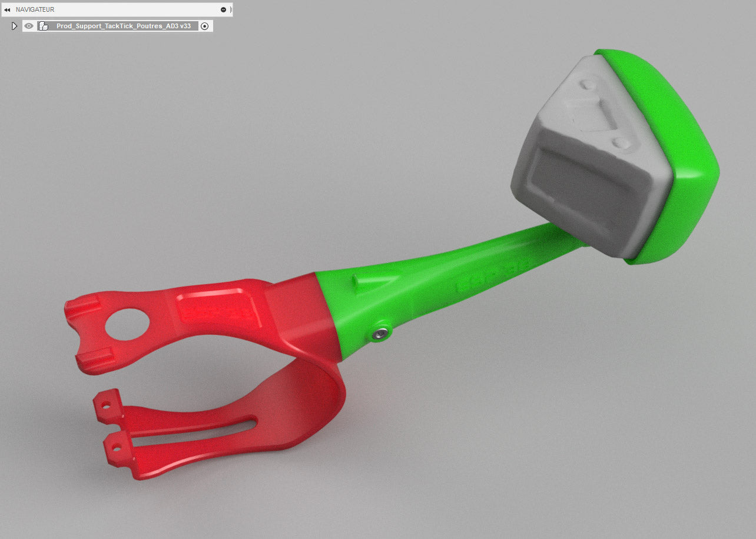Click the upper mounting hole on lower red tab
756x539 pixels.
(105, 405)
